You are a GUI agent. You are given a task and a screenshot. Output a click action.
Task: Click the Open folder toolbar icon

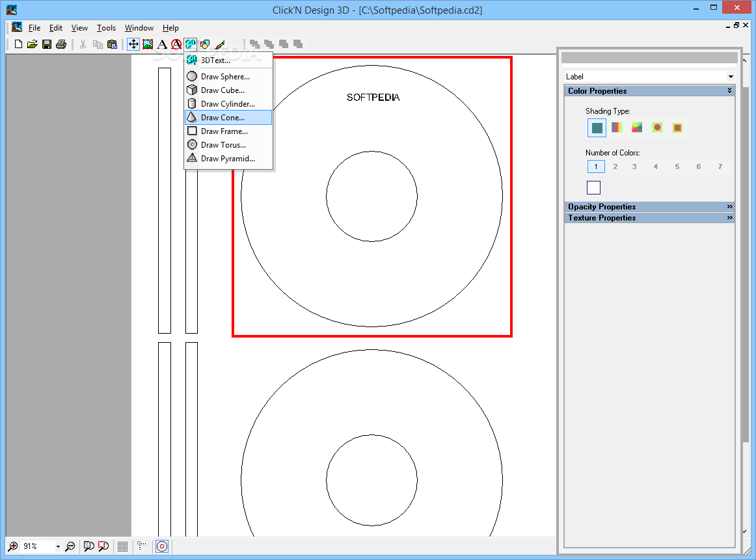click(33, 44)
